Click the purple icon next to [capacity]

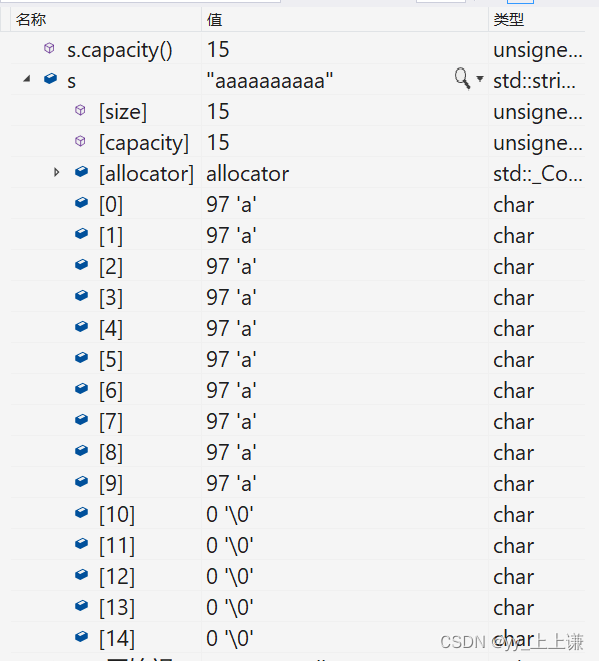80,141
